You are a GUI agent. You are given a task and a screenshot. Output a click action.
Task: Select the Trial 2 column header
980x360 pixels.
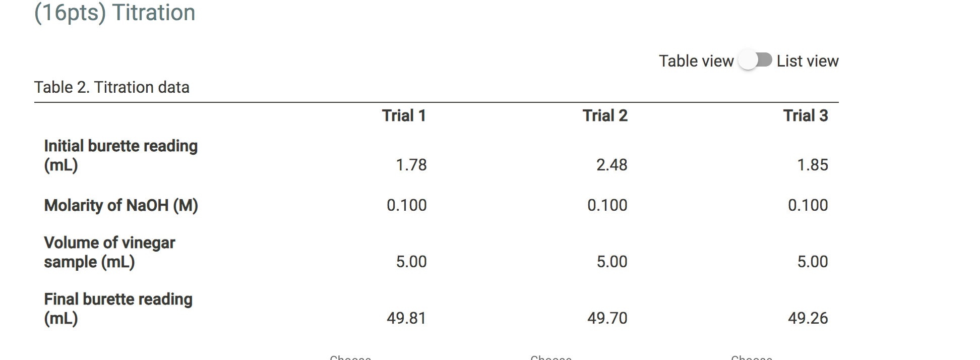pyautogui.click(x=604, y=115)
